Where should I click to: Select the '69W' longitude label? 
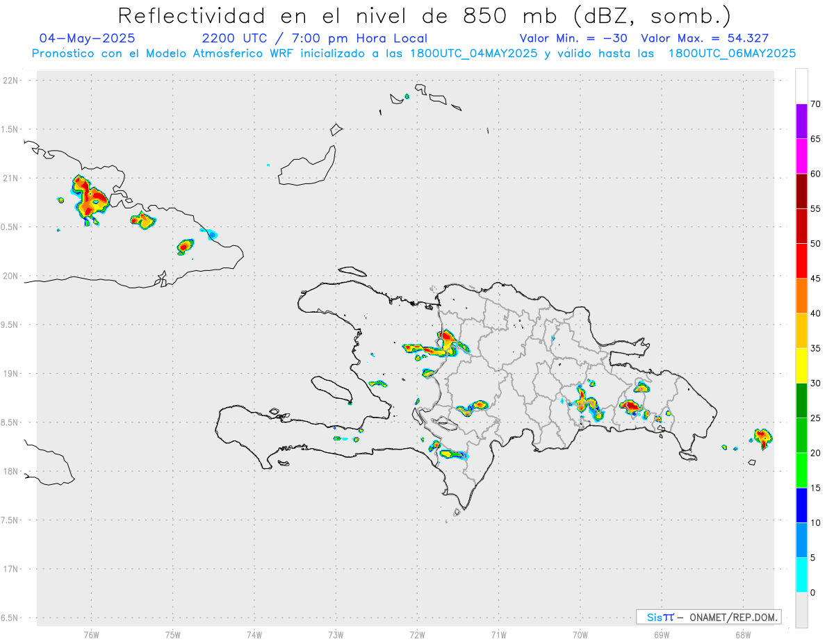[x=662, y=634]
